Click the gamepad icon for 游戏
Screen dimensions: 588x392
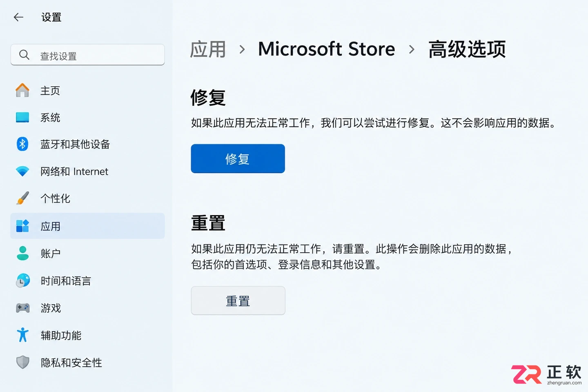tap(22, 308)
